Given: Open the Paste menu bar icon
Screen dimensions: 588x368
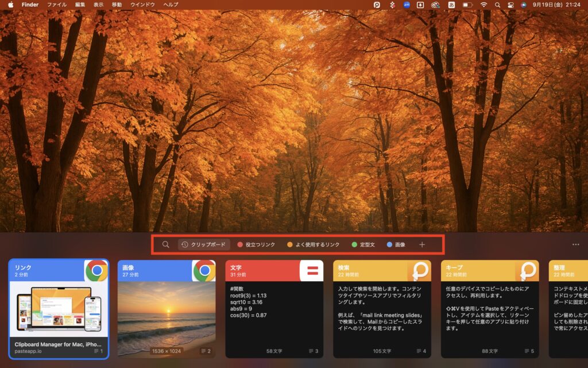Looking at the screenshot, I should pos(377,5).
